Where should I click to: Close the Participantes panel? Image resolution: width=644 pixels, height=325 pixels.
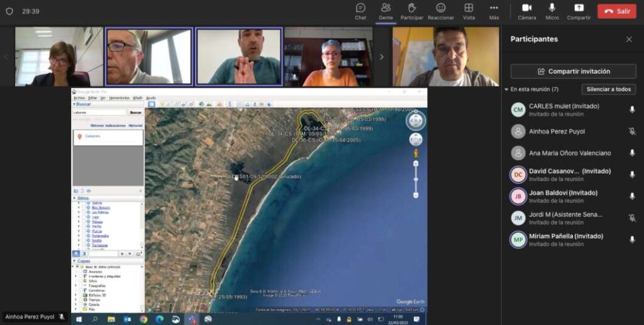(x=629, y=39)
